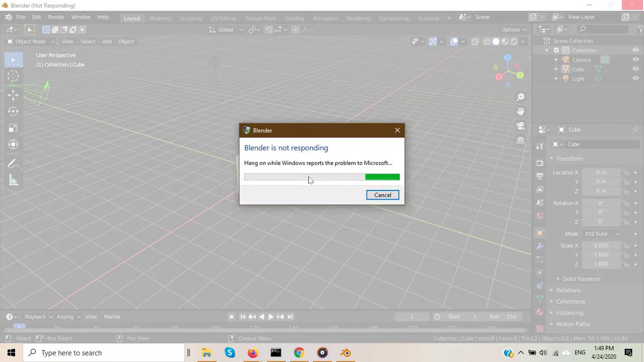The image size is (644, 362).
Task: Jump to the timeline start
Action: 243,317
